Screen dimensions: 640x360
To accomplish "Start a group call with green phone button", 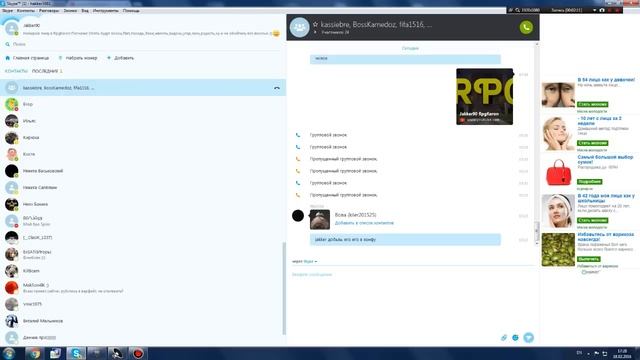I will tap(526, 27).
